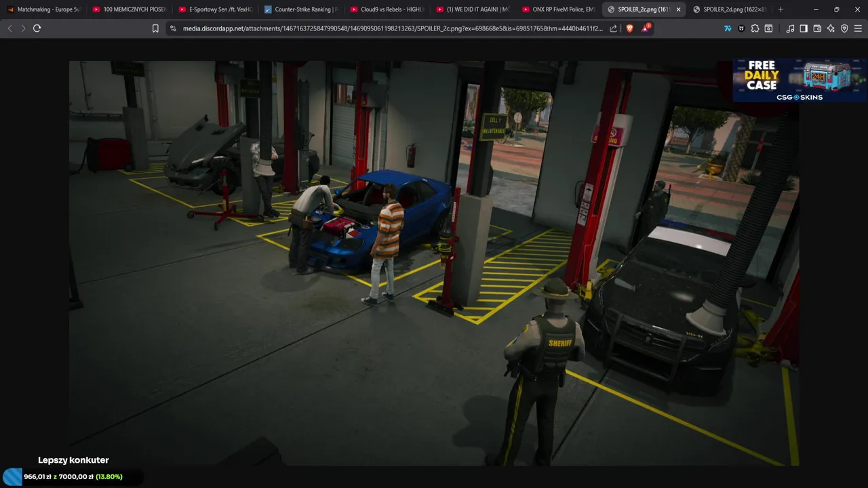This screenshot has height=488, width=868.
Task: Open the music note media control icon
Action: [790, 28]
